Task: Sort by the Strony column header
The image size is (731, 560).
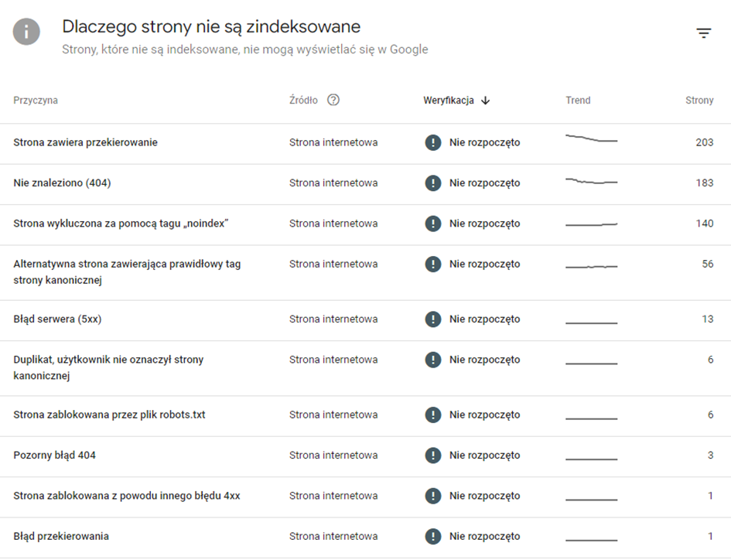Action: click(x=699, y=101)
